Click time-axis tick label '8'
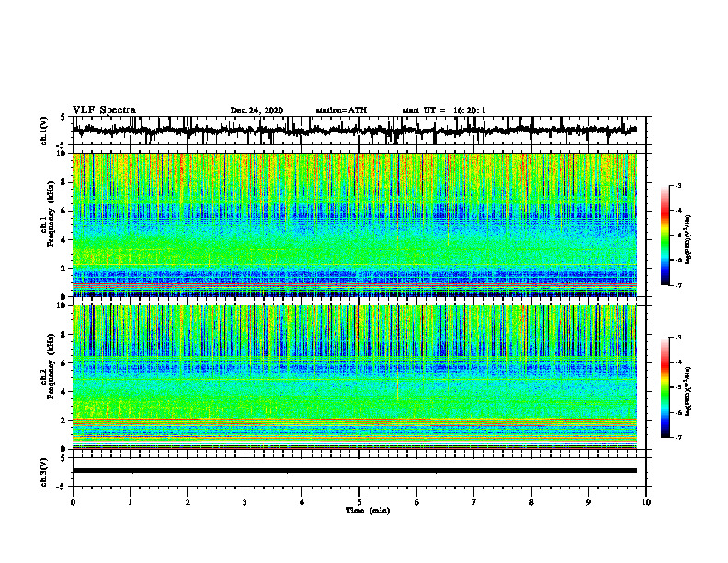This screenshot has width=728, height=563. pyautogui.click(x=531, y=502)
